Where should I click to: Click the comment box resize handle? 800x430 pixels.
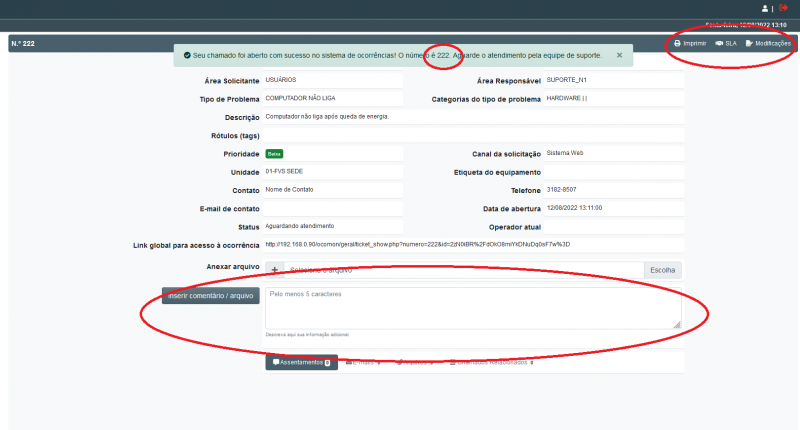(676, 324)
